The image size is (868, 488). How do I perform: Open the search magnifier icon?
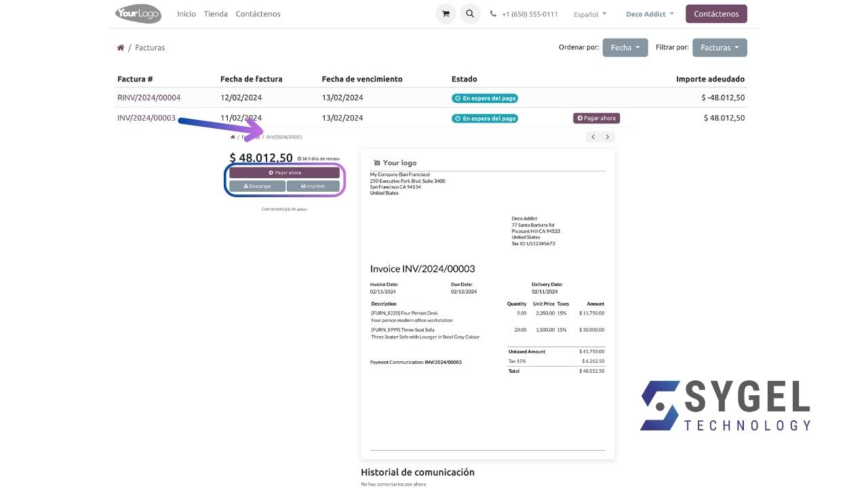click(470, 14)
